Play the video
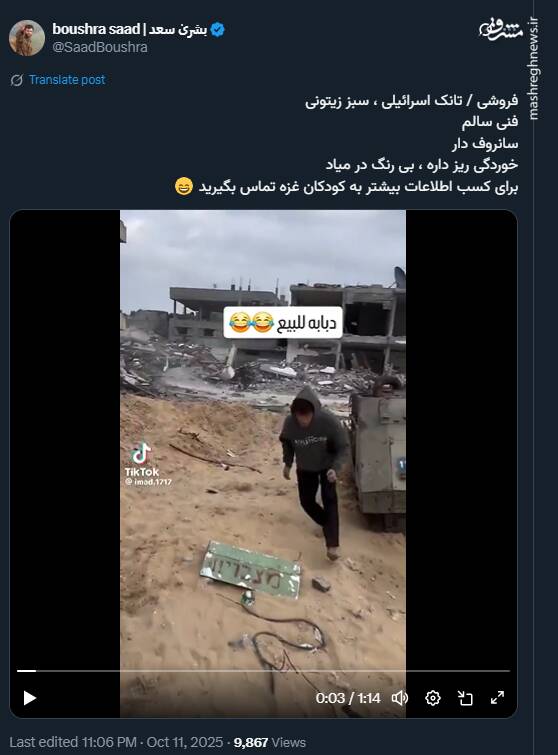The width and height of the screenshot is (558, 755). [30, 698]
